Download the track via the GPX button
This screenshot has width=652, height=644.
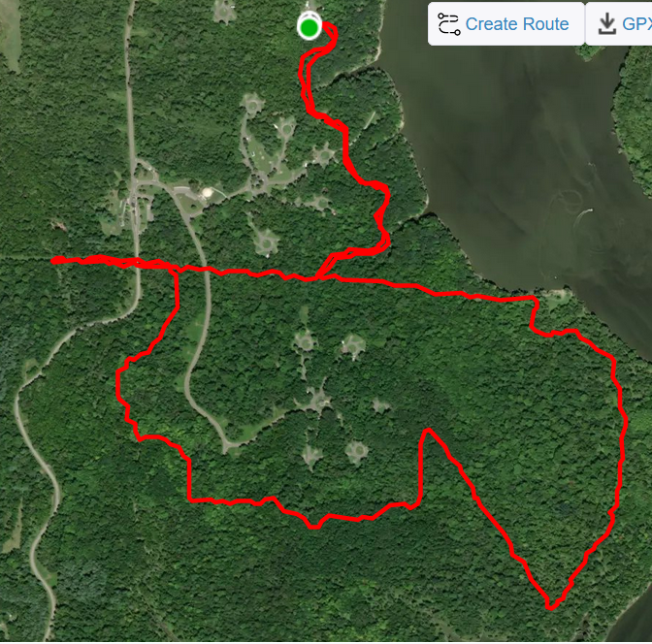pos(619,23)
